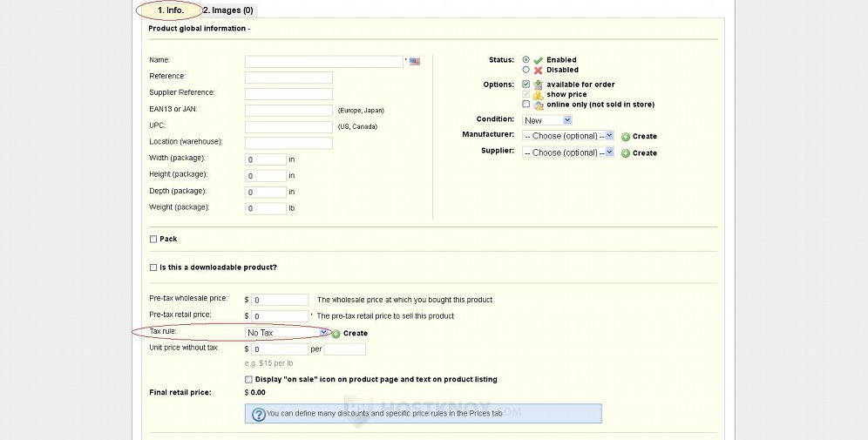The image size is (868, 440).
Task: Check the downloadable product checkbox
Action: pos(153,267)
